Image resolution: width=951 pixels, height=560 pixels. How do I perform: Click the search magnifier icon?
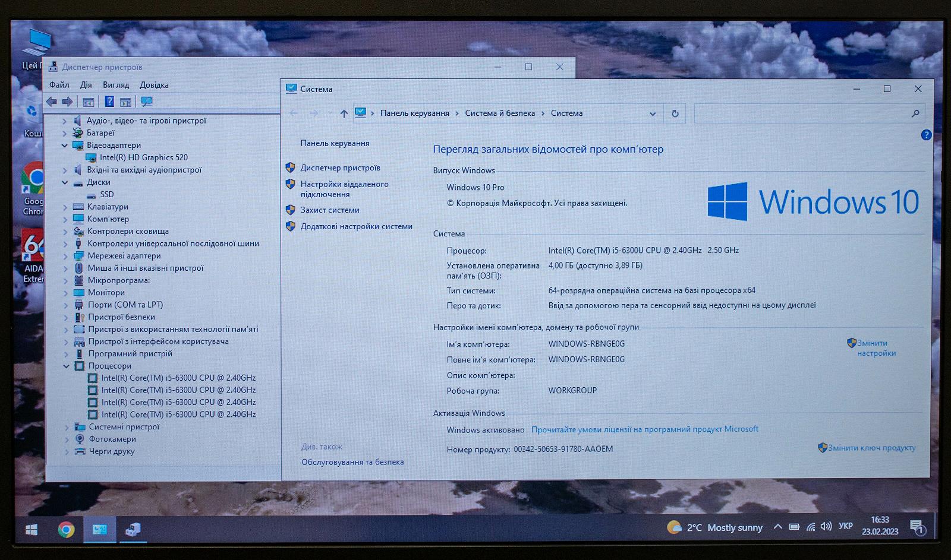coord(915,113)
